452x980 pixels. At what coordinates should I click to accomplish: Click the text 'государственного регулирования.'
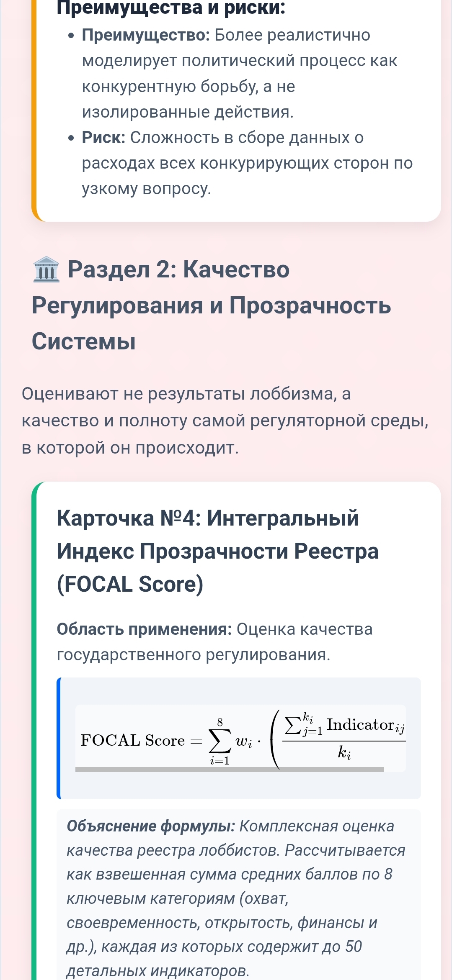click(194, 654)
